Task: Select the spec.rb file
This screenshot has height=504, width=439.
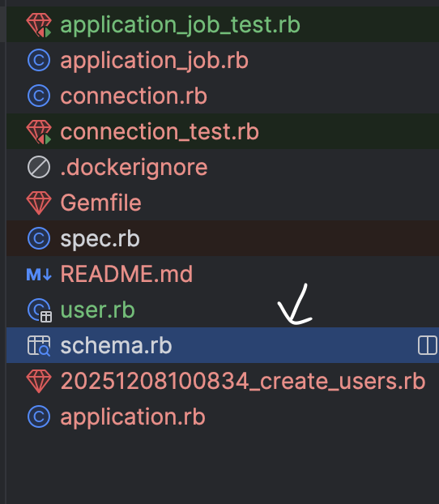Action: (100, 238)
